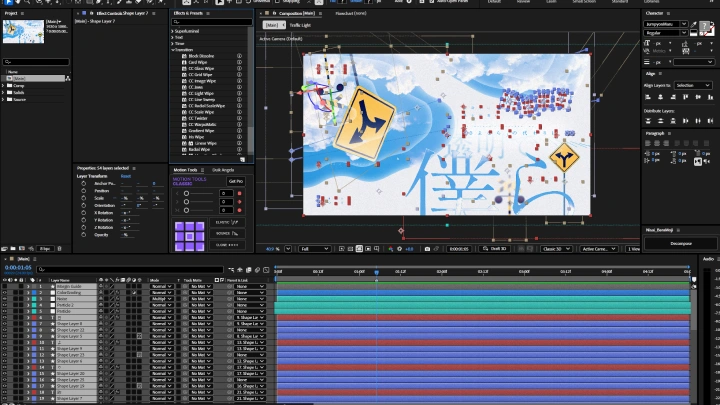This screenshot has height=405, width=720.
Task: Toggle Opacity stopwatch in Properties panel
Action: [x=84, y=235]
